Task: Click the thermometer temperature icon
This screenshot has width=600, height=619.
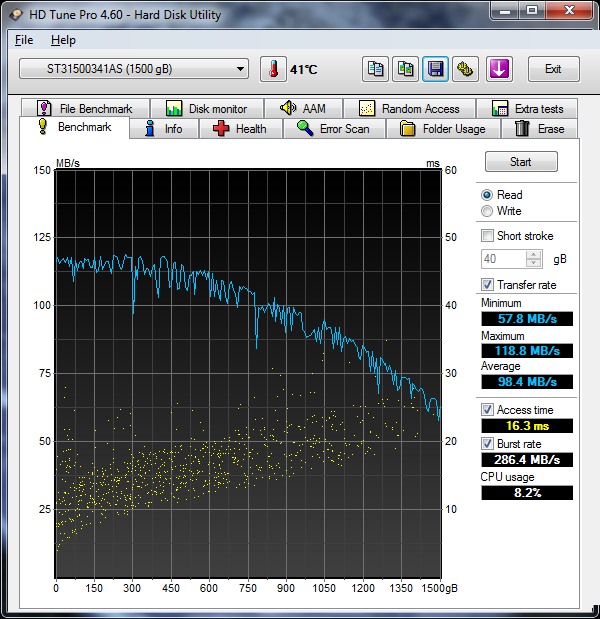Action: point(272,69)
